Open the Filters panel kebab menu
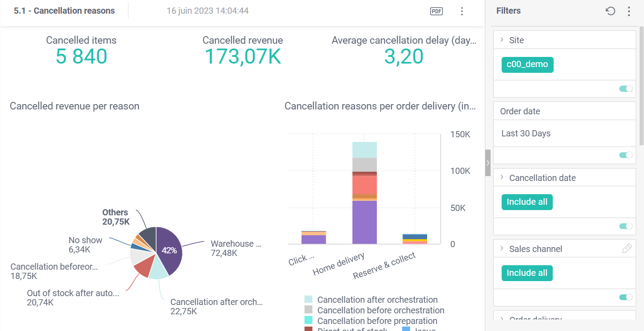 tap(629, 11)
